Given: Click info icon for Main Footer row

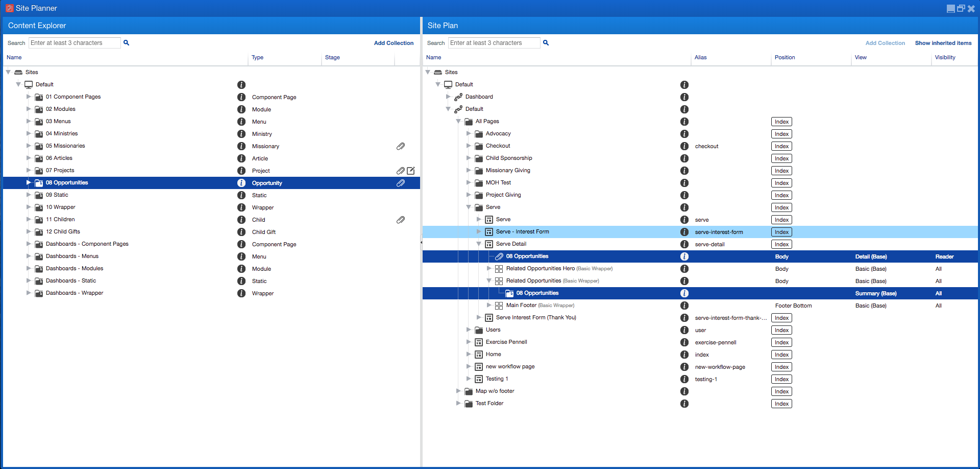Looking at the screenshot, I should (x=684, y=306).
